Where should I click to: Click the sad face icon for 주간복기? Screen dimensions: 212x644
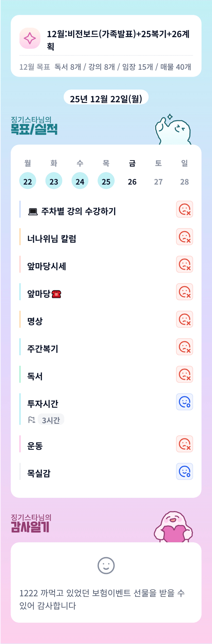[x=184, y=347]
